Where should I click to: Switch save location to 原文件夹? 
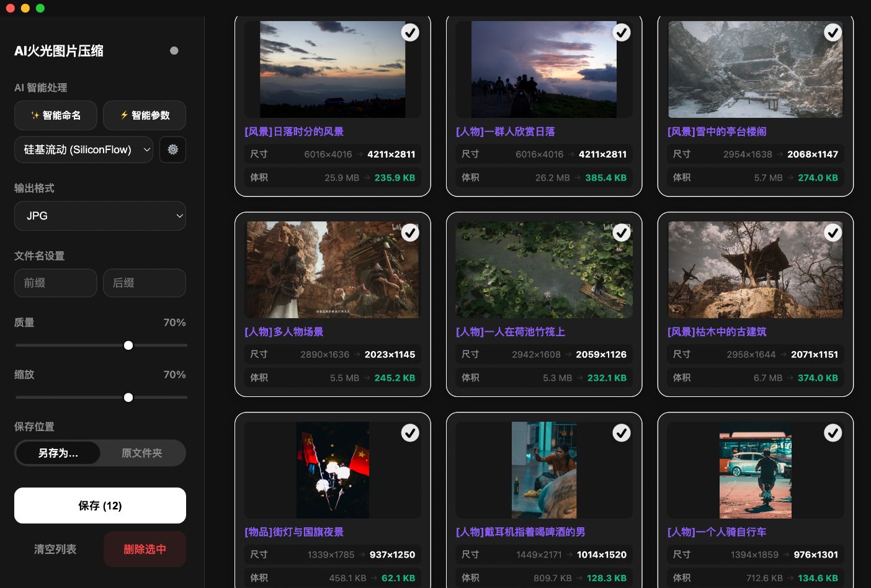142,453
